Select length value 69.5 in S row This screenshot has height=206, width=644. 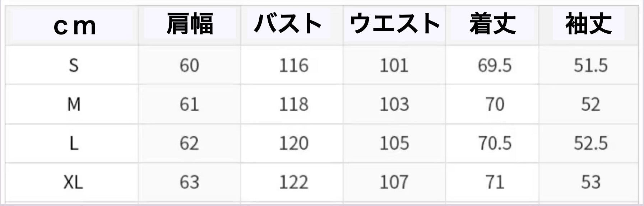495,65
